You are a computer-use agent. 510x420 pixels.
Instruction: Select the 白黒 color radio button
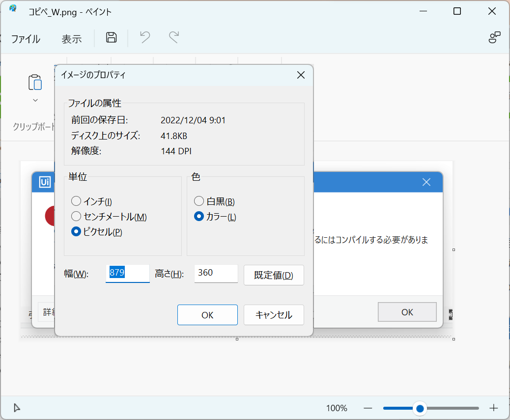pos(199,201)
